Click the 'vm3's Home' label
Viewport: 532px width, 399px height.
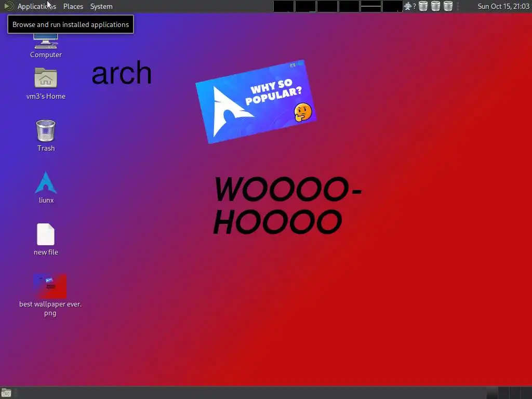point(46,96)
